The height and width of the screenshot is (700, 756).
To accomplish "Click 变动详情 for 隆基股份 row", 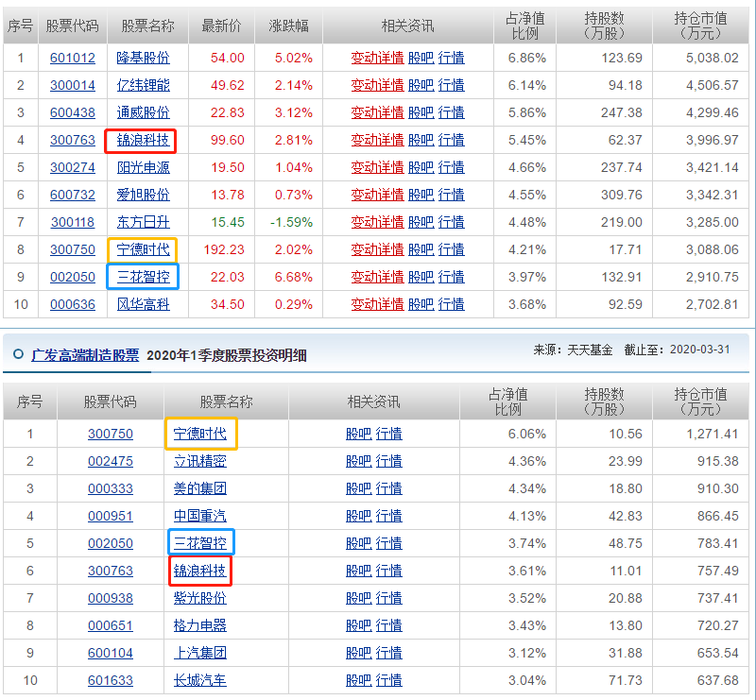I will click(377, 58).
